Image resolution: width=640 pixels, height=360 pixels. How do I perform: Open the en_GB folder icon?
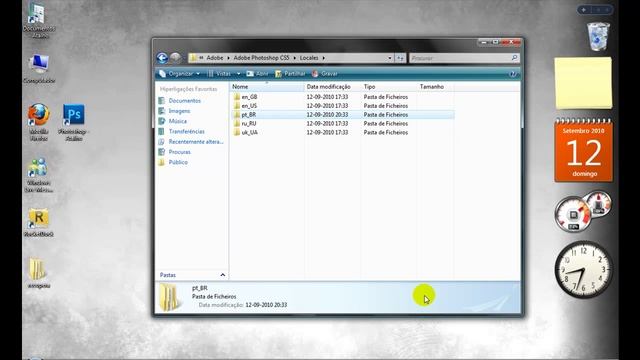tap(237, 97)
